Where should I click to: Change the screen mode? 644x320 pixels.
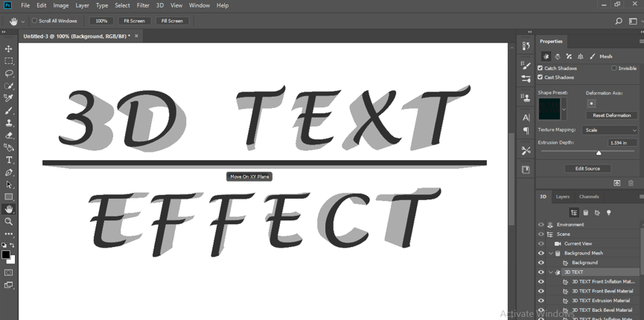(x=8, y=285)
